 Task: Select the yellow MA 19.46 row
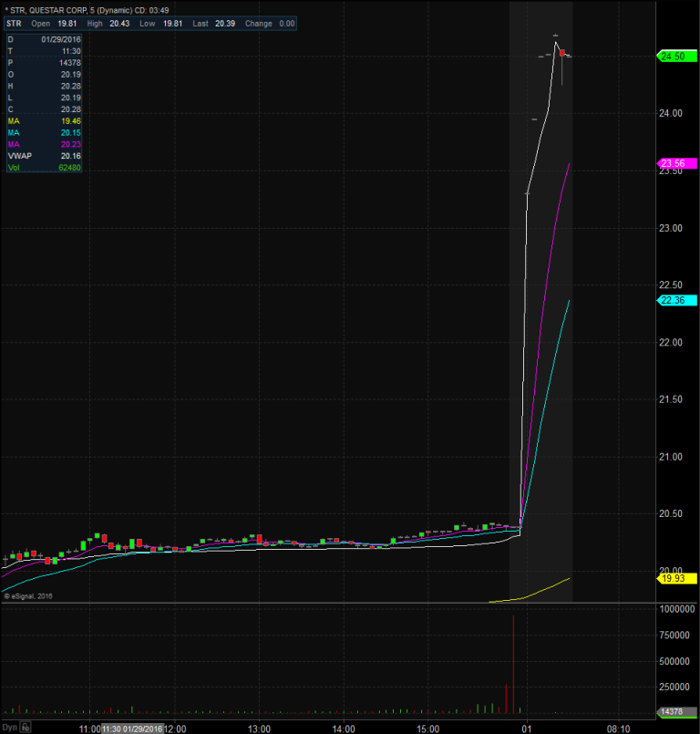pyautogui.click(x=44, y=120)
